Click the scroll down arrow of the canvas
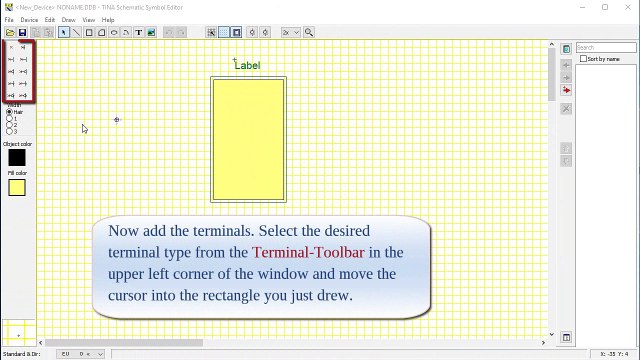 pos(552,334)
